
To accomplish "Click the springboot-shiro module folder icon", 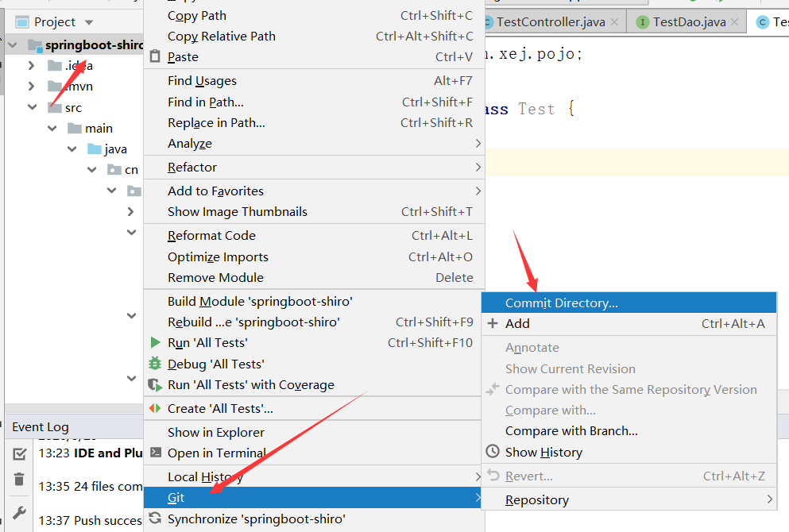I will click(x=35, y=45).
